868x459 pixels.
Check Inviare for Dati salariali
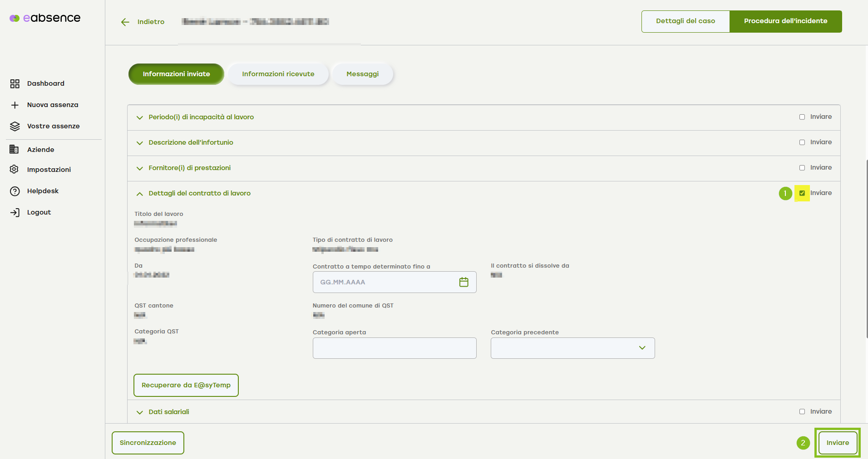tap(802, 412)
